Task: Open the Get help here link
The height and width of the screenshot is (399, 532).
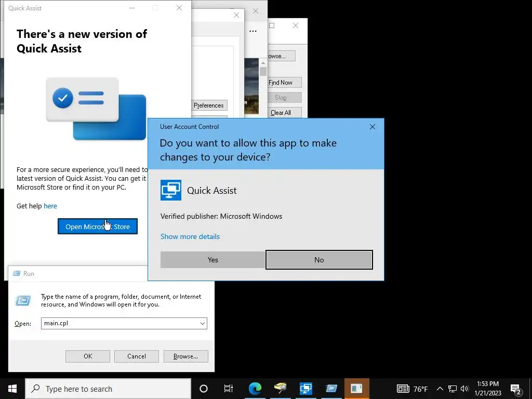Action: (x=50, y=206)
